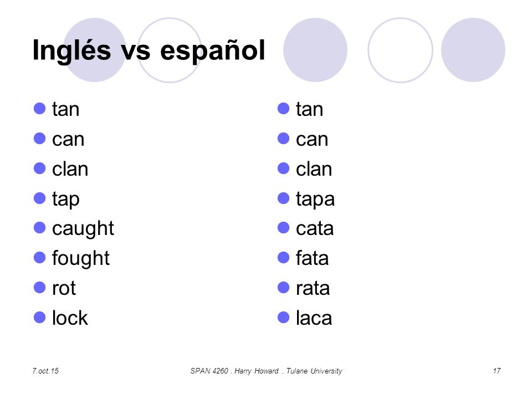Viewport: 532px width, 399px height.
Task: Click the footer text 'SPAN 4260 . Harry Howard'
Action: (234, 371)
